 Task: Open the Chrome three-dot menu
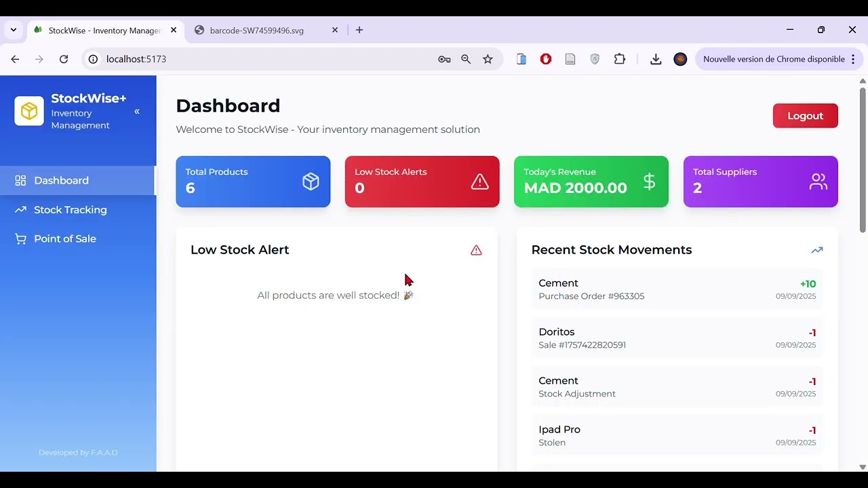[x=853, y=60]
